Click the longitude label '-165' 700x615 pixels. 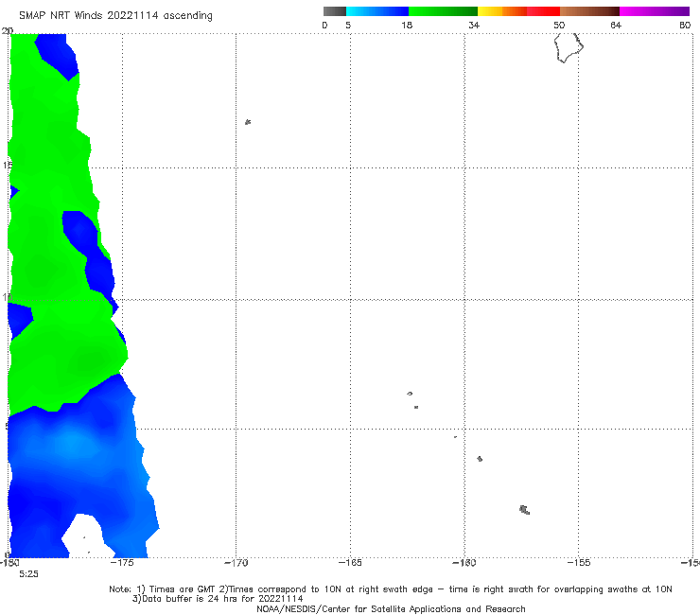[350, 563]
